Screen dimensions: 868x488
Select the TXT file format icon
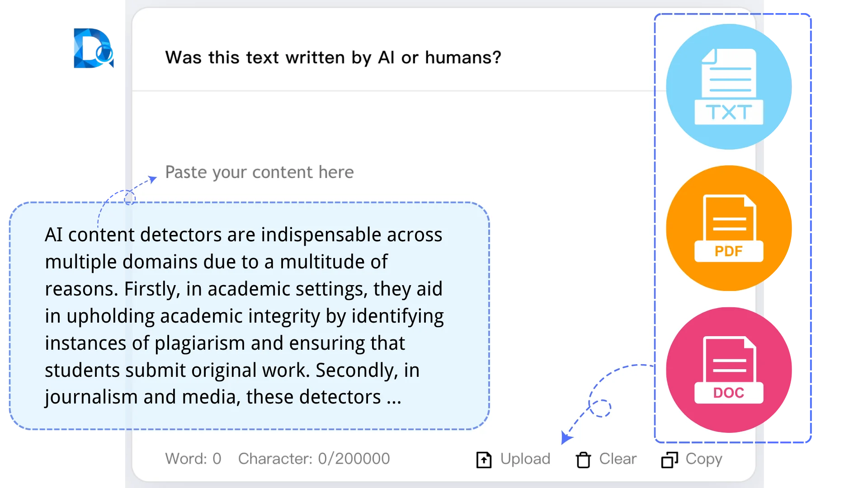click(x=728, y=87)
